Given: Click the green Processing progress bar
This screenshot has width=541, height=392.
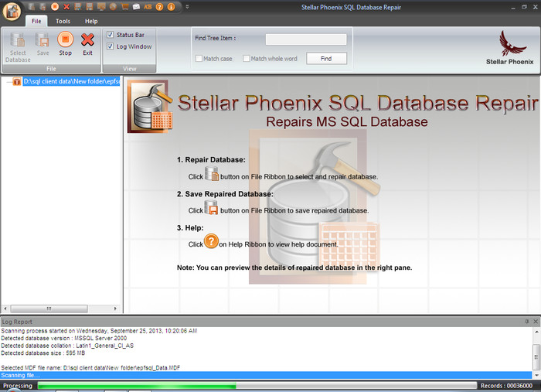Looking at the screenshot, I should click(x=257, y=386).
